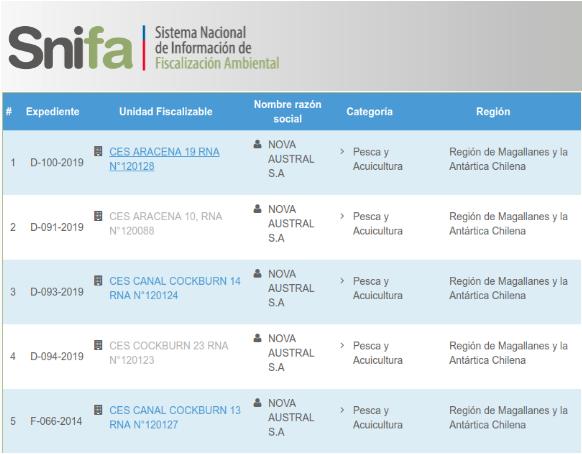582x454 pixels.
Task: Select expediente D-094-2019
Action: click(57, 356)
